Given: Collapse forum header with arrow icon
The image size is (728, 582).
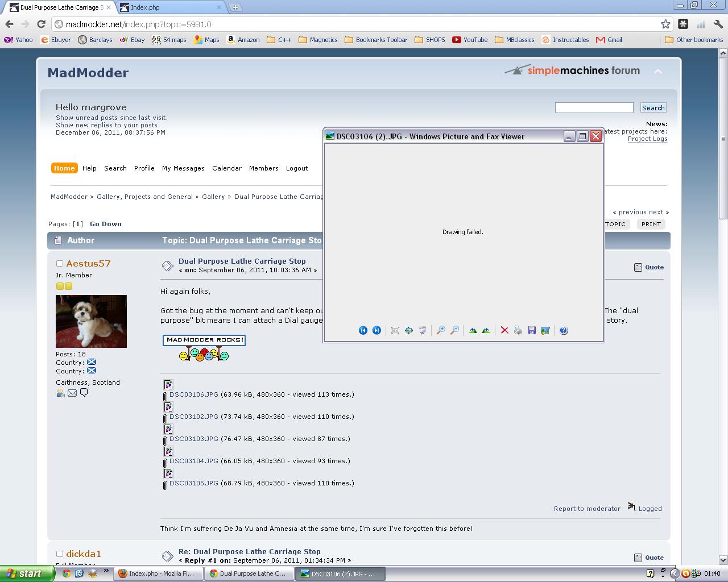Looking at the screenshot, I should [x=658, y=72].
